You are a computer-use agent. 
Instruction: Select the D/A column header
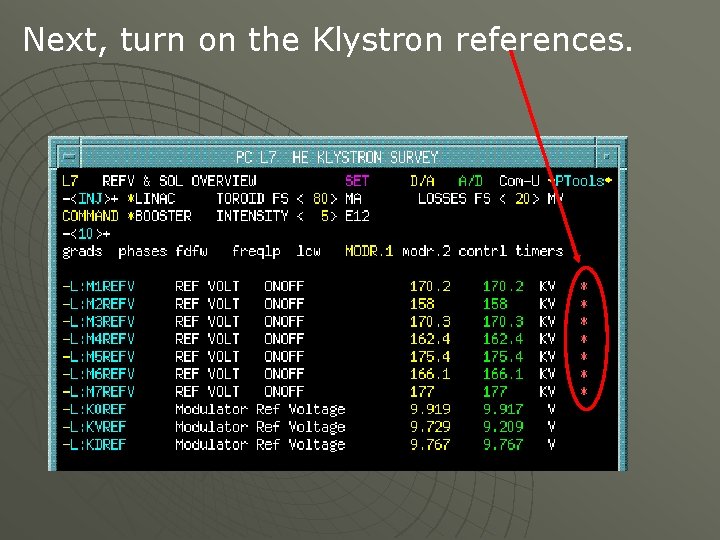tap(422, 181)
